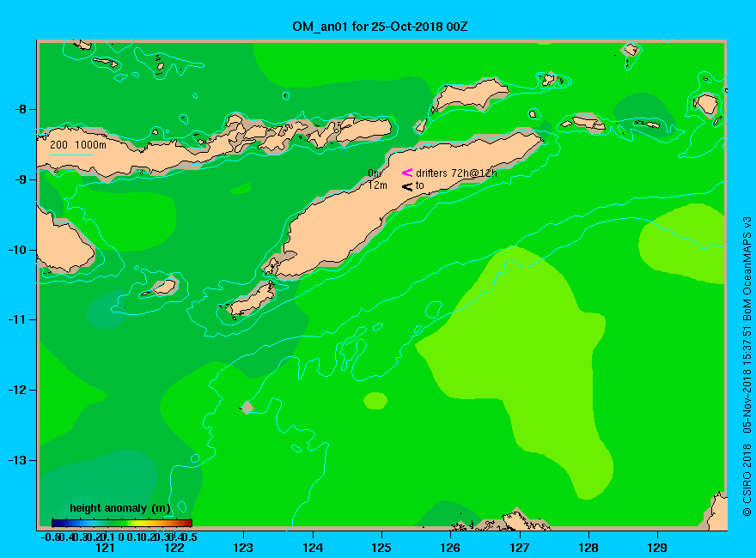Click the black arrow marker beside 'to'

click(407, 186)
